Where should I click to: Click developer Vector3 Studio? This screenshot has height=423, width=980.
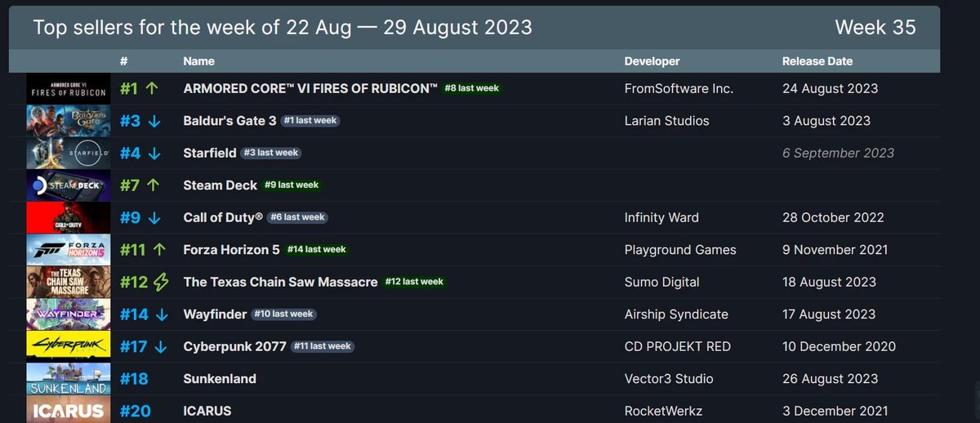tap(669, 379)
